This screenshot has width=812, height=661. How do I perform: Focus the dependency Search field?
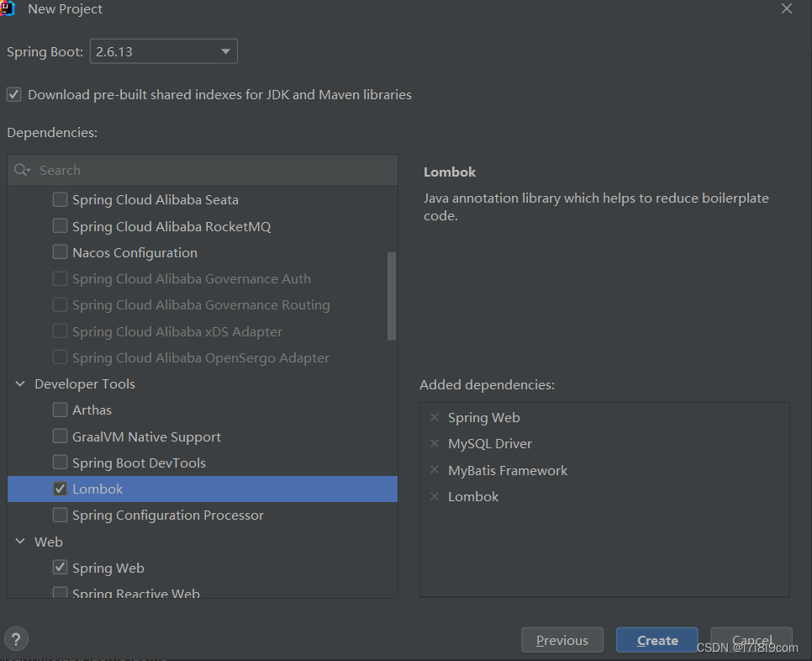click(x=203, y=171)
